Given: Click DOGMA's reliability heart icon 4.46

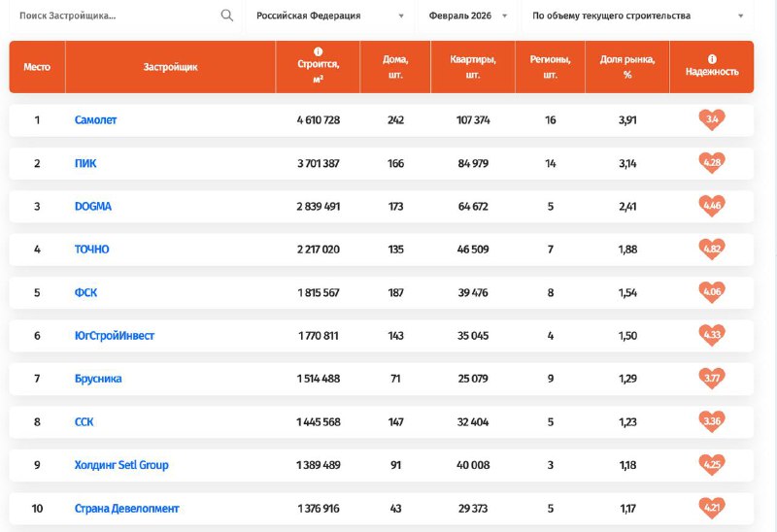Looking at the screenshot, I should point(712,206).
